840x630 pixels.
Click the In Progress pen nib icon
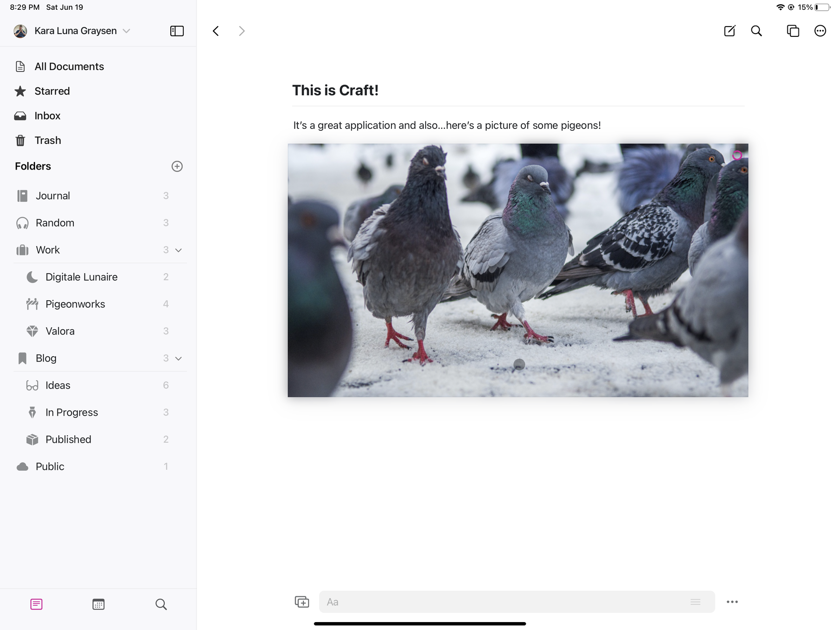(x=32, y=412)
